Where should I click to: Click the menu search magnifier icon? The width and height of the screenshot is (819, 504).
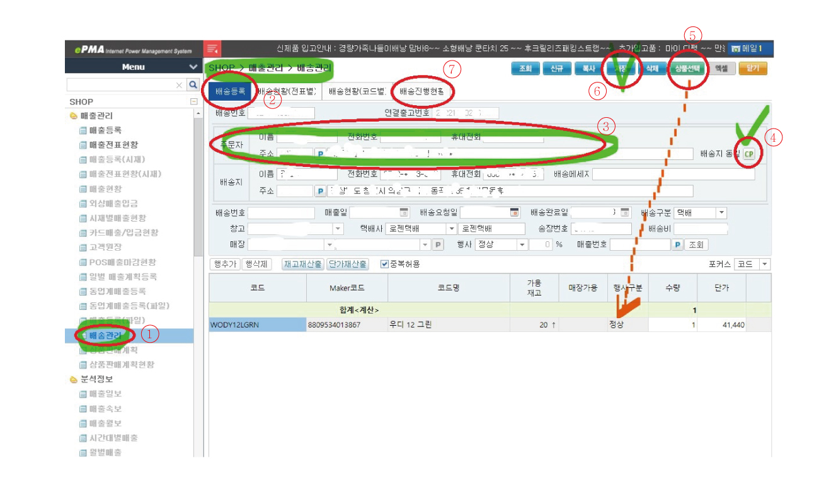[x=193, y=84]
